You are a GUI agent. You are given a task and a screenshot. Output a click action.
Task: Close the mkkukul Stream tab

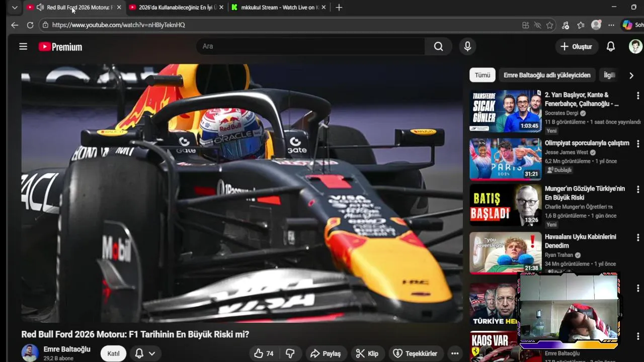click(324, 8)
